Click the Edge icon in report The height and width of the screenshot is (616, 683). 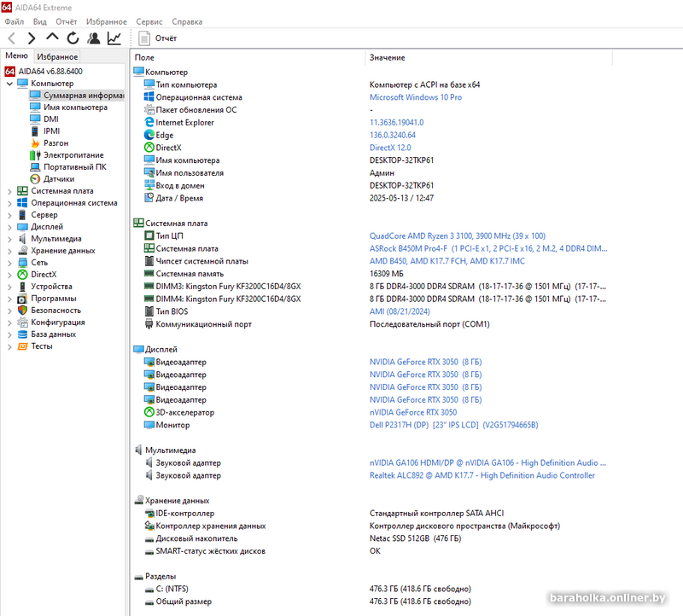(x=149, y=135)
